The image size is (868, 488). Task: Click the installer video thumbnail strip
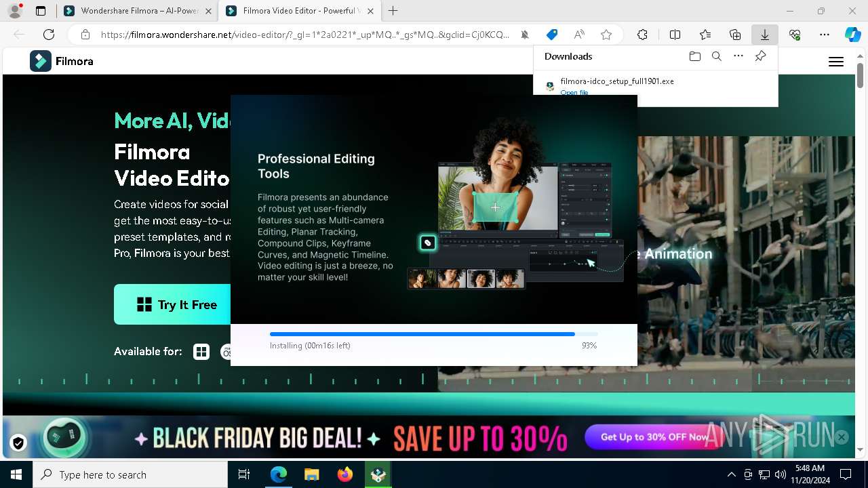(x=467, y=279)
